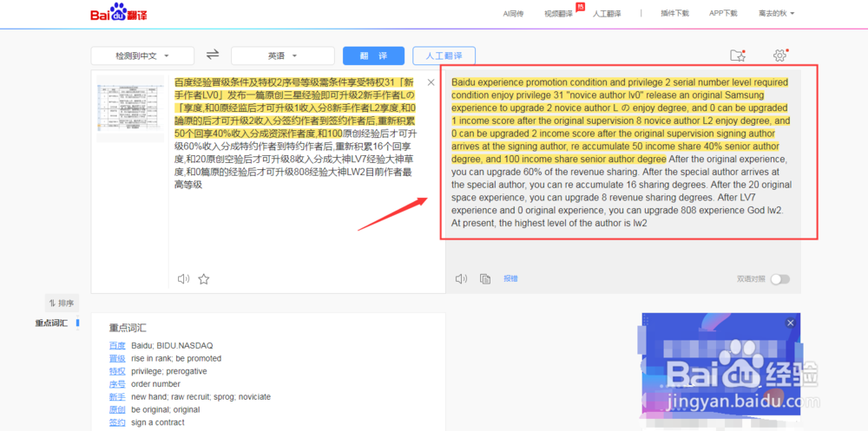Report translation error link 报错
The image size is (868, 431).
pos(510,279)
